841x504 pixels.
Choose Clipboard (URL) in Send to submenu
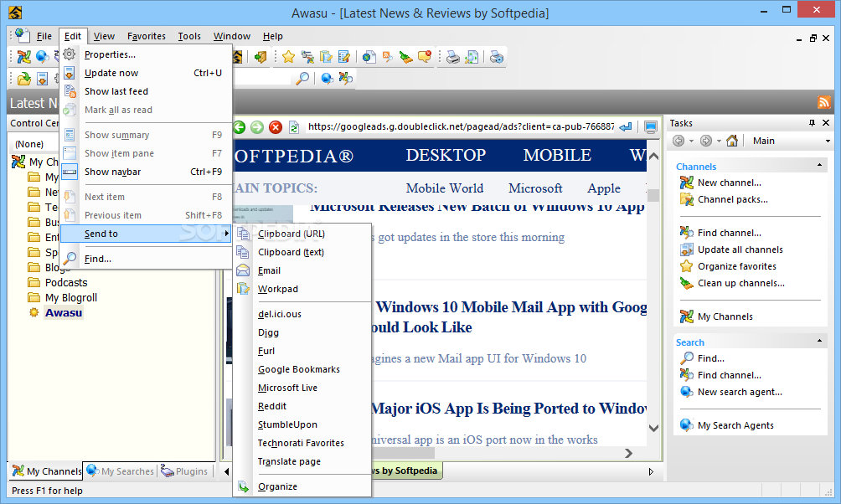(x=302, y=234)
